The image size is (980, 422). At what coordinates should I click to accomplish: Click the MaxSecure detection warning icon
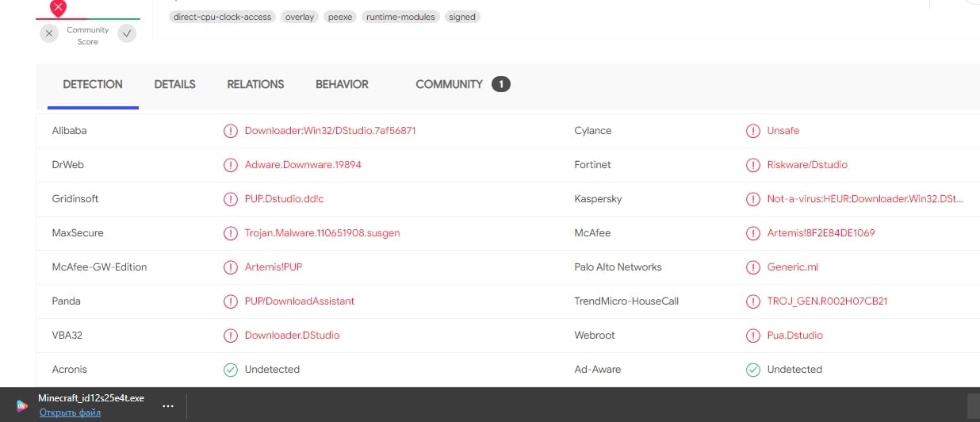pos(231,233)
